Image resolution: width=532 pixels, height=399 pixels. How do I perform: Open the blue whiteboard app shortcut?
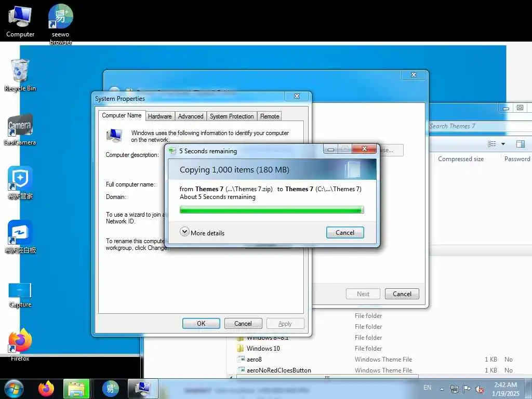pos(20,237)
